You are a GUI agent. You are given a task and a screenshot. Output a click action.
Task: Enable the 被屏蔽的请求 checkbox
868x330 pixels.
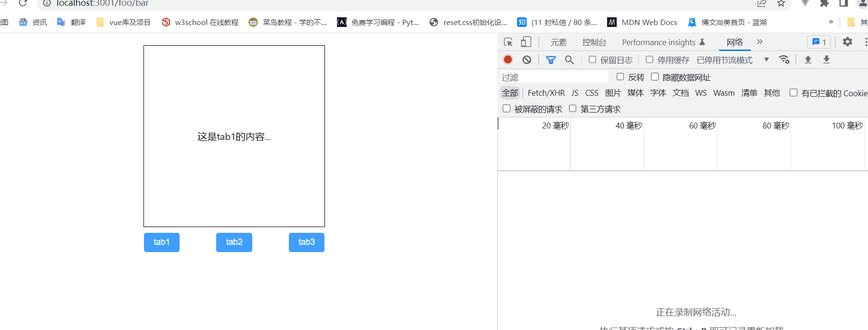pos(506,109)
